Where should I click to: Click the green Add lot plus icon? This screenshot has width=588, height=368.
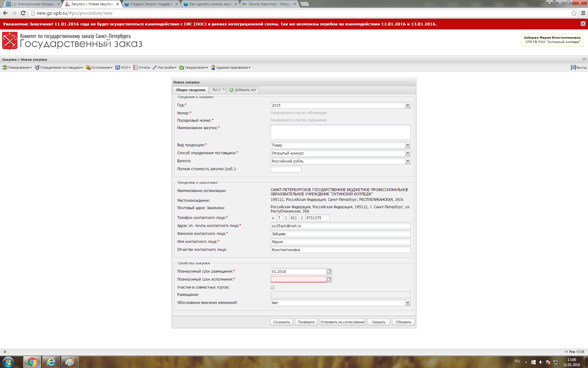pos(231,90)
